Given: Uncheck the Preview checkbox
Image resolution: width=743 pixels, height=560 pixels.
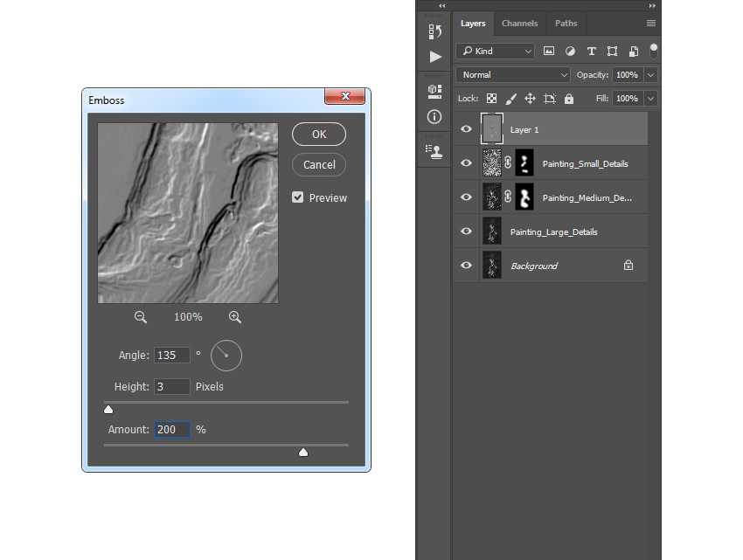Looking at the screenshot, I should pos(298,197).
